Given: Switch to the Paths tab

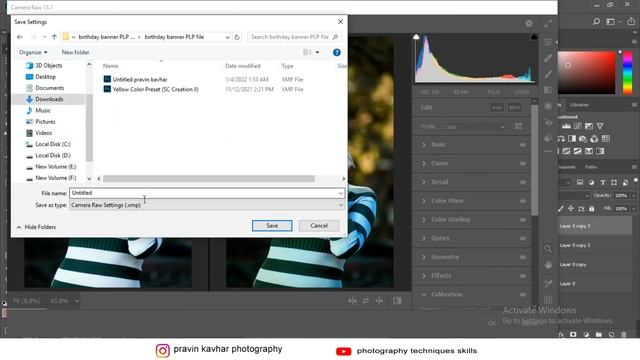Looking at the screenshot, I should [x=591, y=167].
